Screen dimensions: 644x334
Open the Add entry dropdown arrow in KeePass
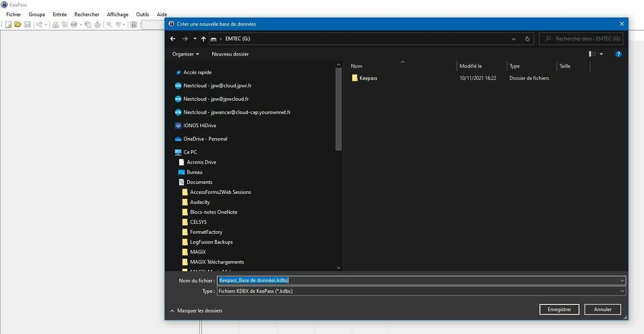coord(46,24)
